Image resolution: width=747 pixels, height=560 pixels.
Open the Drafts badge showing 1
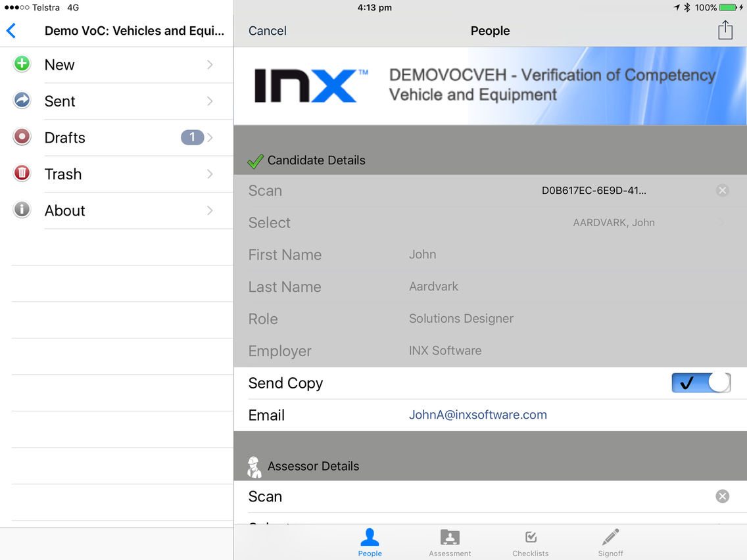pyautogui.click(x=192, y=137)
